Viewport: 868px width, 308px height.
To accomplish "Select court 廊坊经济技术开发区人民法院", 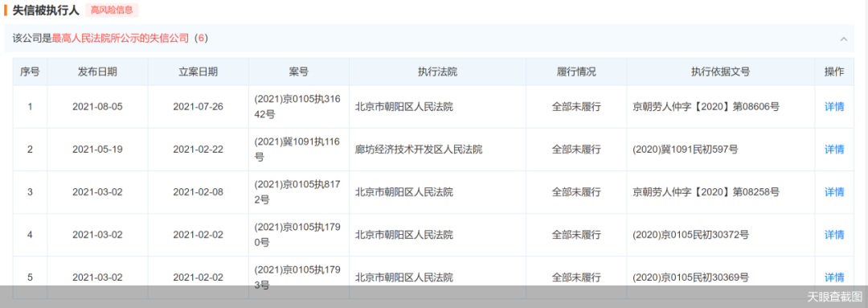I will [x=419, y=150].
